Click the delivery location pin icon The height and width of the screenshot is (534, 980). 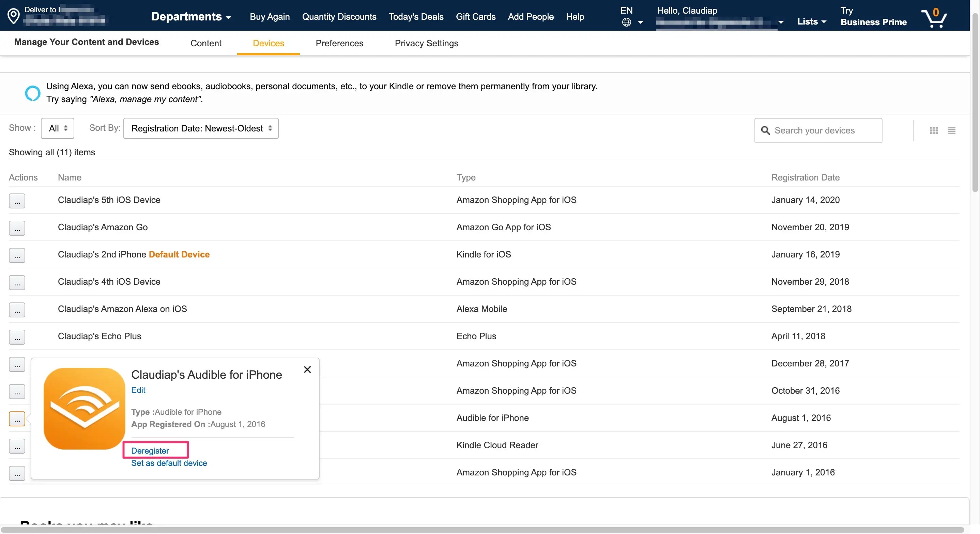[x=13, y=16]
